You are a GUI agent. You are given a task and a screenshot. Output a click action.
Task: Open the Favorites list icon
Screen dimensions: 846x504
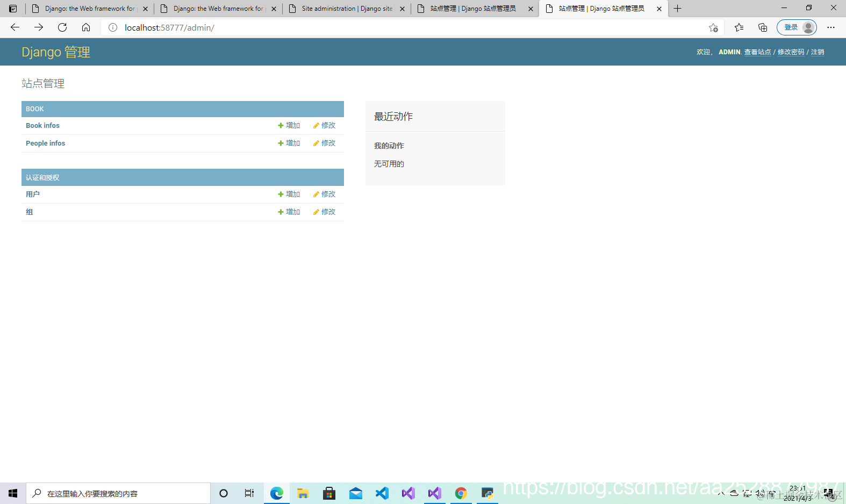tap(739, 27)
